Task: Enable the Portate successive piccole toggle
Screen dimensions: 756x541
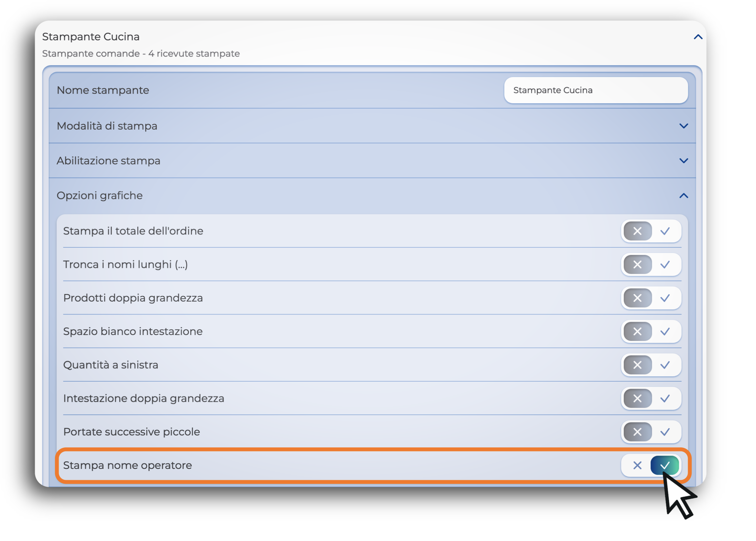Action: 665,432
